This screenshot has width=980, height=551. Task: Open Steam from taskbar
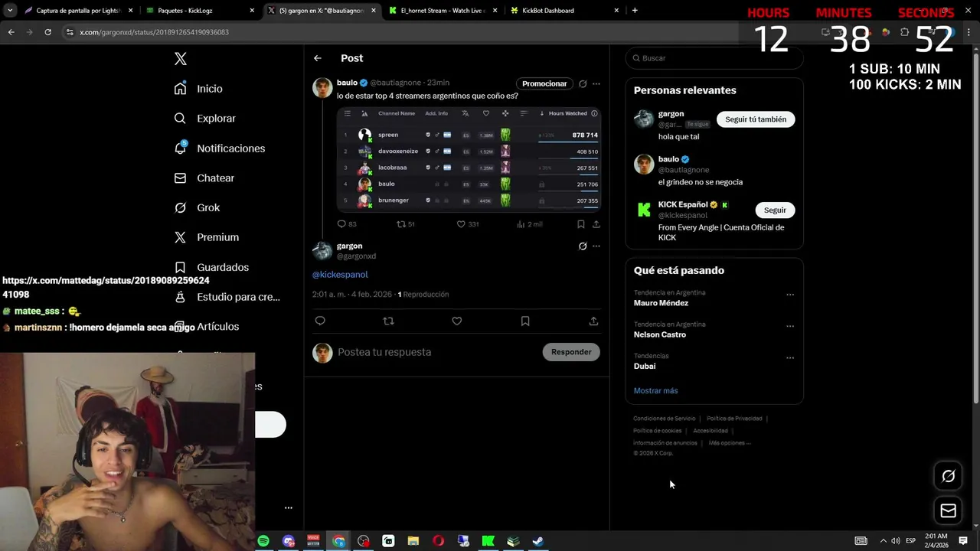(538, 541)
